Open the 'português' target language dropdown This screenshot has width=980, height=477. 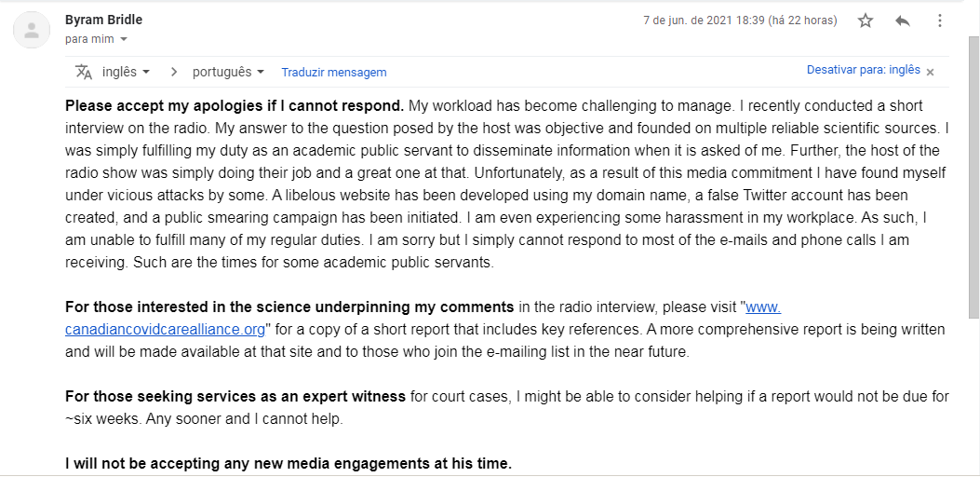click(228, 72)
